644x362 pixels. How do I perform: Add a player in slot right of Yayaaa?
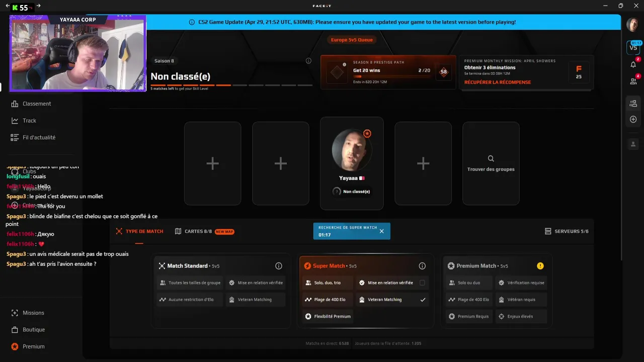pyautogui.click(x=423, y=163)
